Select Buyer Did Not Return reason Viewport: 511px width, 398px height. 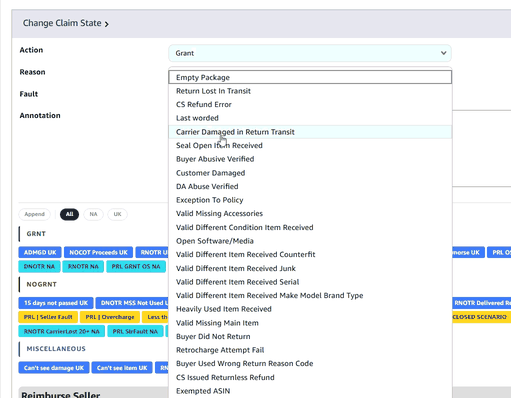[310, 336]
